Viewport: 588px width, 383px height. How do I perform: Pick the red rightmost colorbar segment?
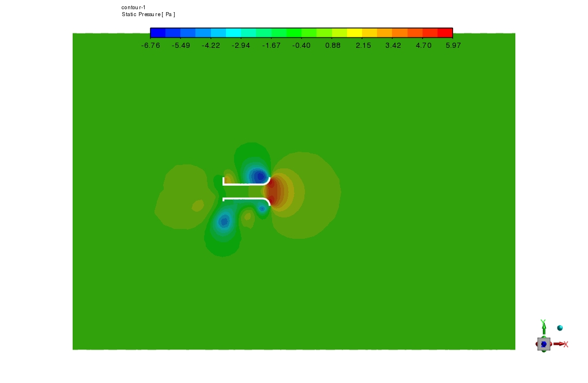pos(445,33)
